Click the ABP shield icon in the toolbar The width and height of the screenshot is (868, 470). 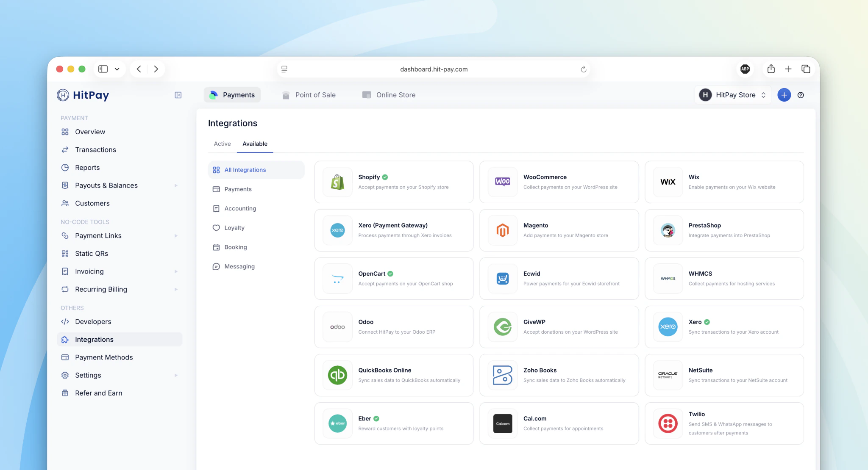pos(745,69)
